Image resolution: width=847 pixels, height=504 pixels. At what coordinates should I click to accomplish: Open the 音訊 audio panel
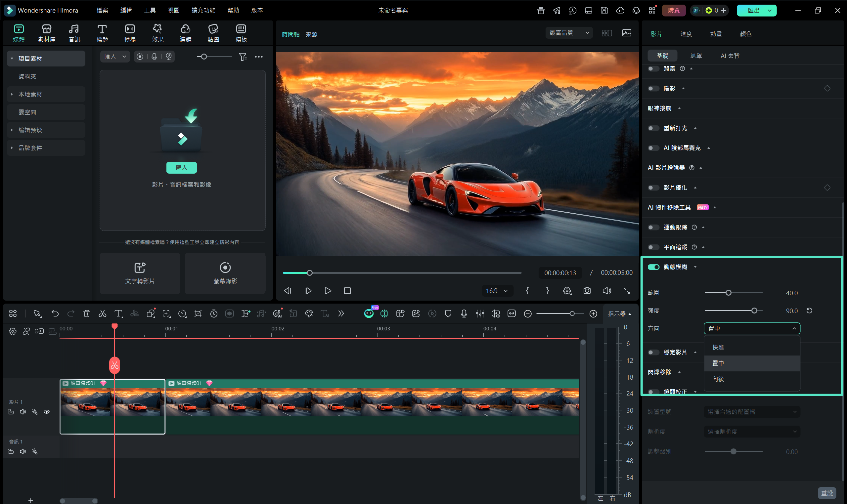point(74,33)
